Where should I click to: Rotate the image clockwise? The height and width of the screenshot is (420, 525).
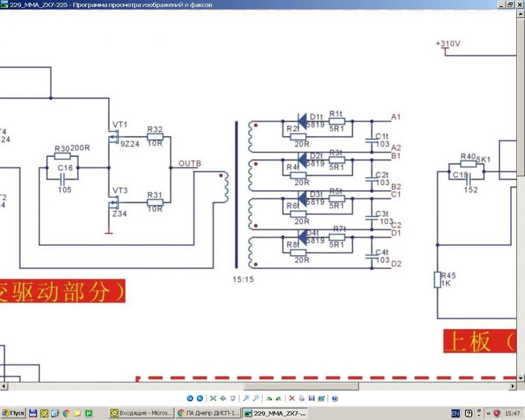[x=269, y=398]
